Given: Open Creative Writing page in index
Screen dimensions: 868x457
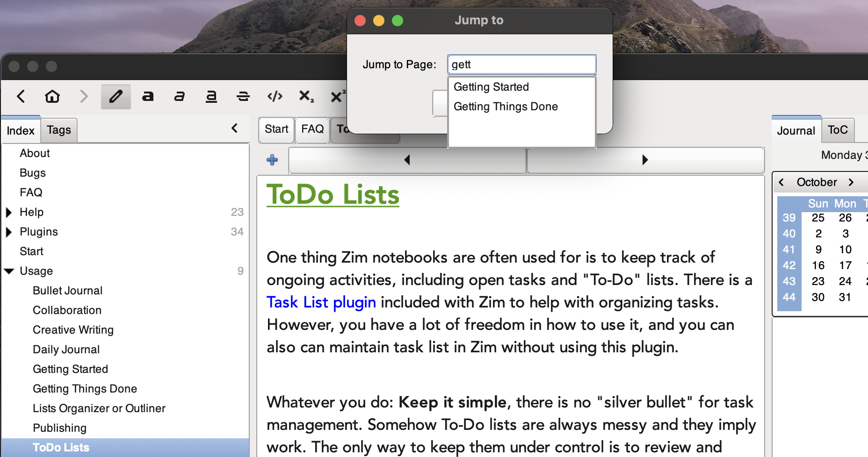Looking at the screenshot, I should pyautogui.click(x=73, y=330).
